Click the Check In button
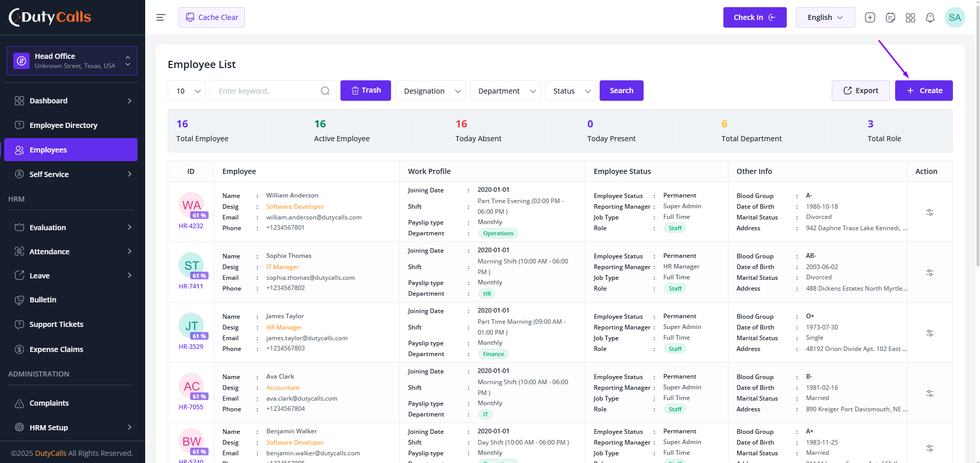980x463 pixels. [x=755, y=17]
